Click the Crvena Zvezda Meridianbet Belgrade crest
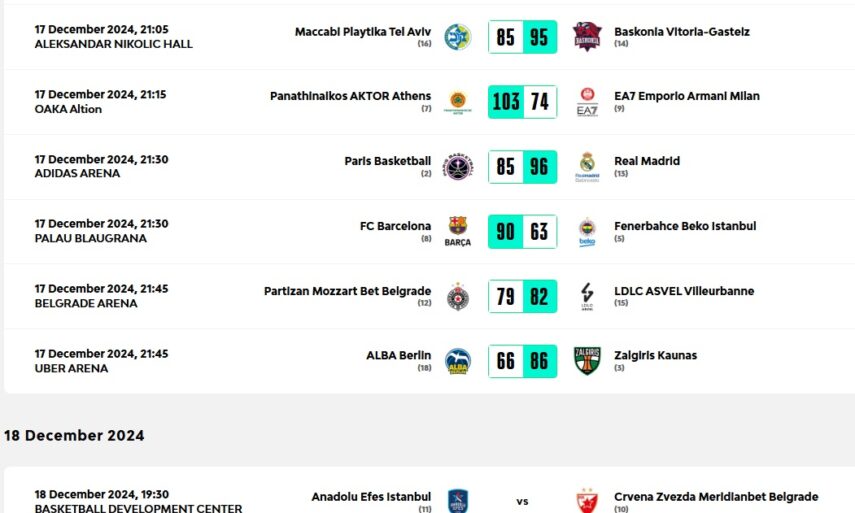 tap(587, 500)
